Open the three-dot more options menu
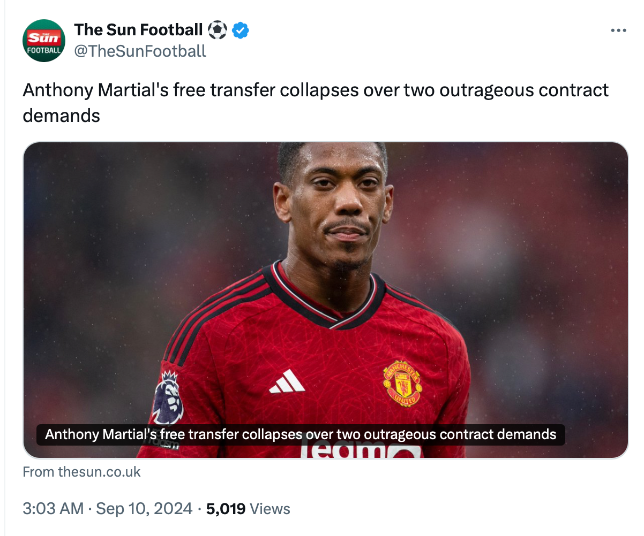 click(618, 30)
